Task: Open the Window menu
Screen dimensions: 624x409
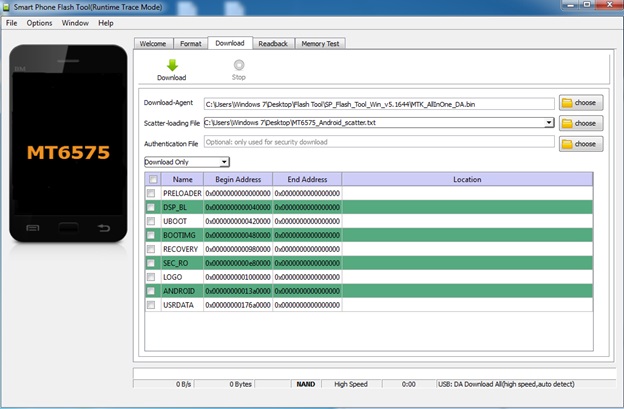Action: click(75, 23)
